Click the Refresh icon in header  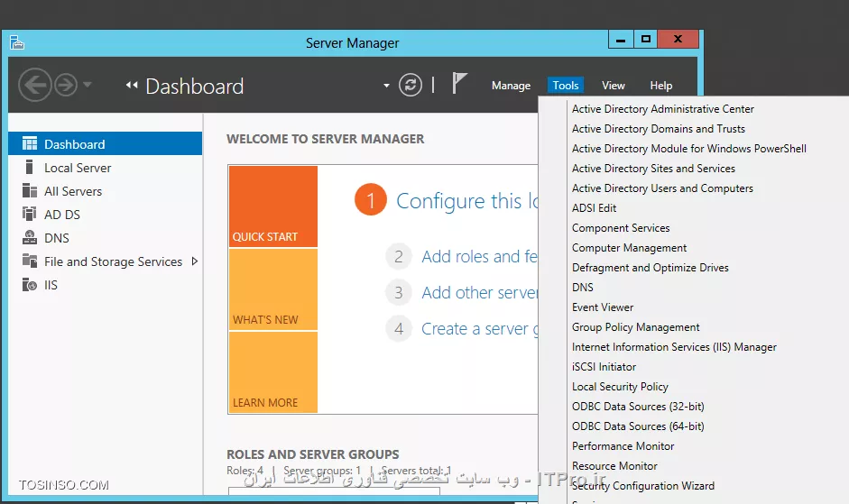[411, 85]
